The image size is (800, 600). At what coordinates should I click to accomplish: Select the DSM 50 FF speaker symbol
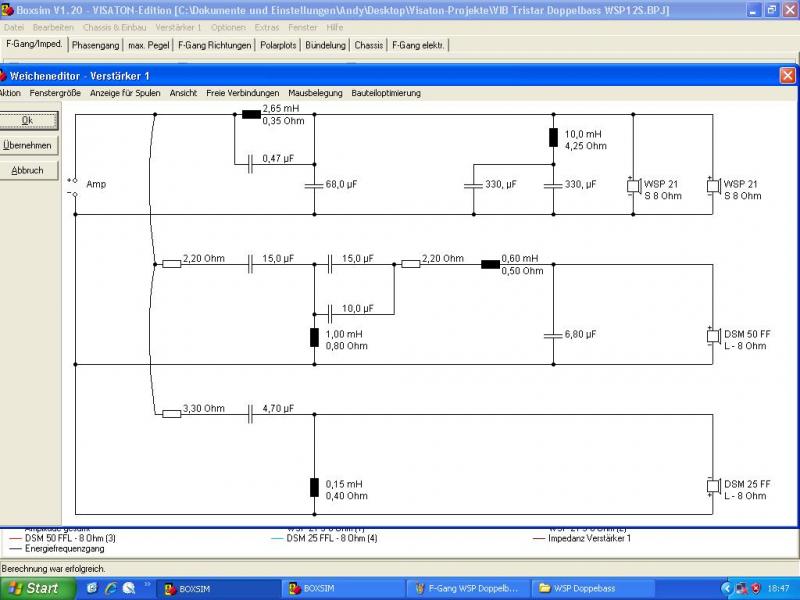712,335
